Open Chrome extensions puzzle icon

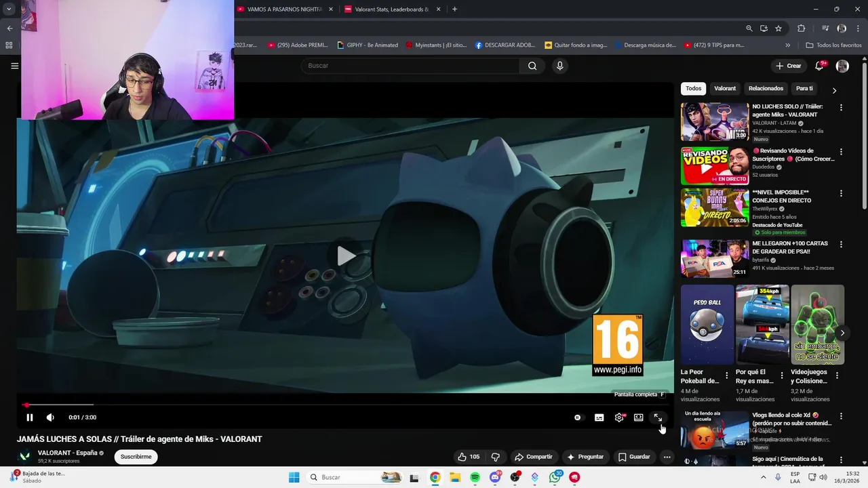tap(801, 28)
